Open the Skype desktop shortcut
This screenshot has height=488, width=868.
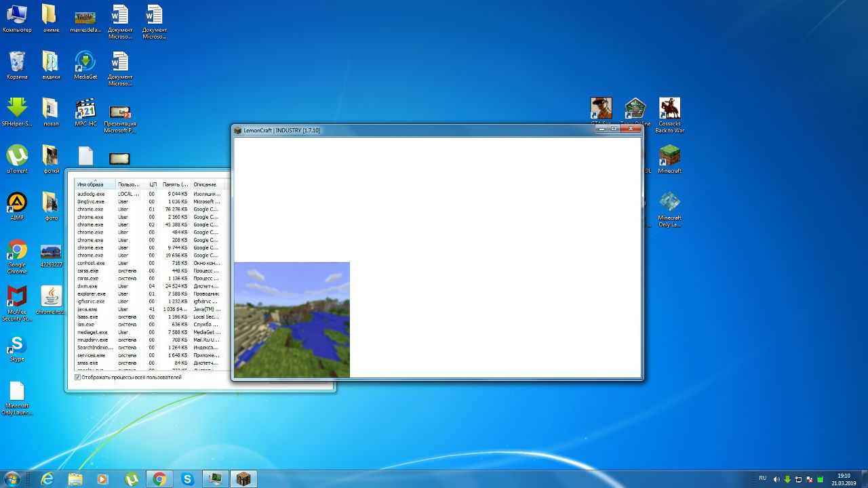click(17, 345)
